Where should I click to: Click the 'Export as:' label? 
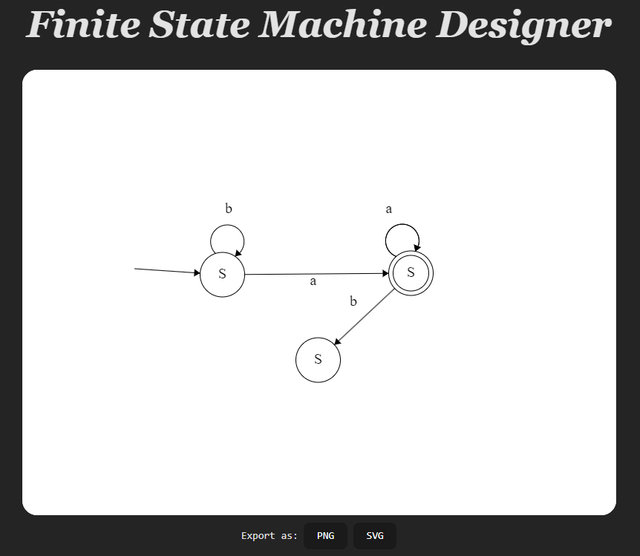coord(269,536)
